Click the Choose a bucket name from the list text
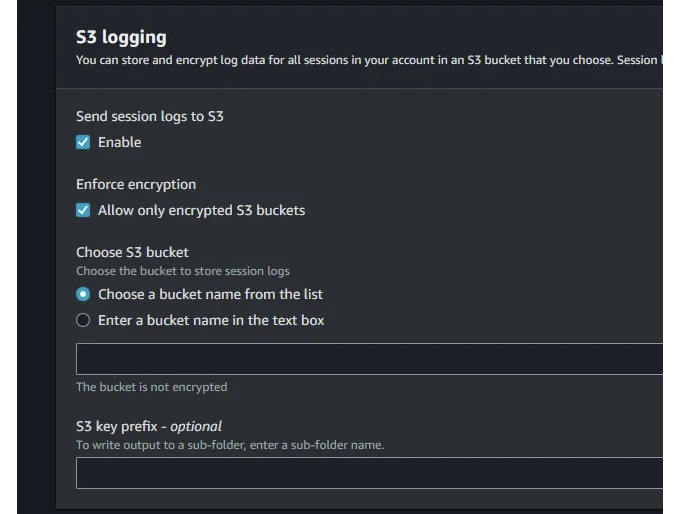 pyautogui.click(x=210, y=294)
